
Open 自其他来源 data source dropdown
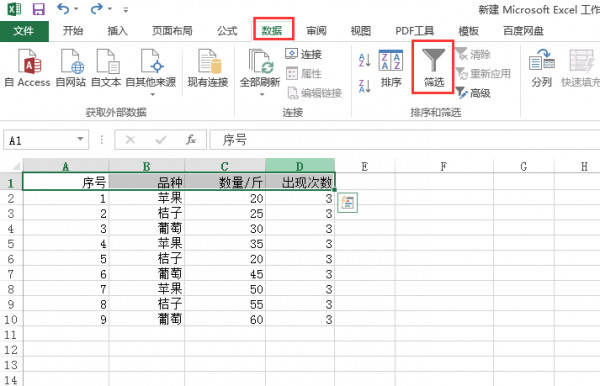pos(151,72)
